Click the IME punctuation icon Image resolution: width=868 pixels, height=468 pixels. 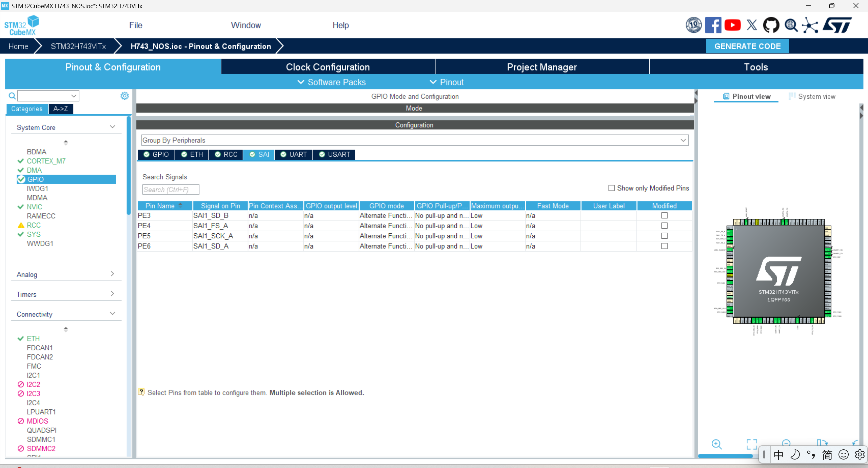click(x=811, y=455)
